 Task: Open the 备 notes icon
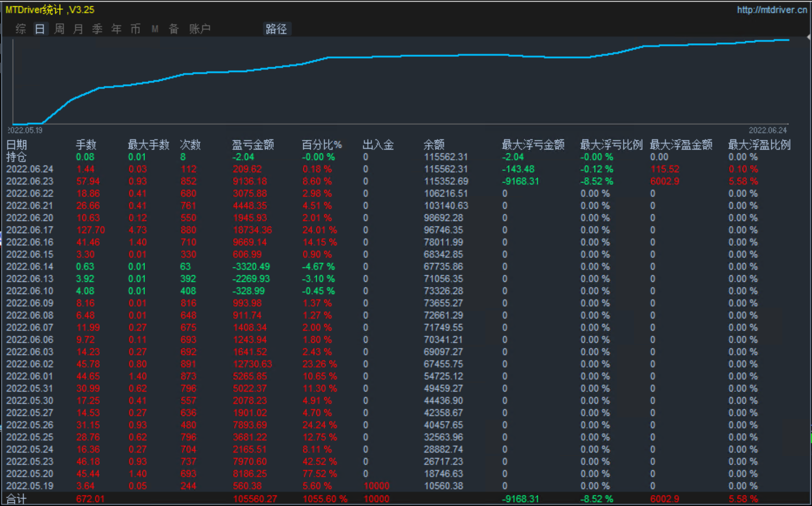tap(173, 29)
